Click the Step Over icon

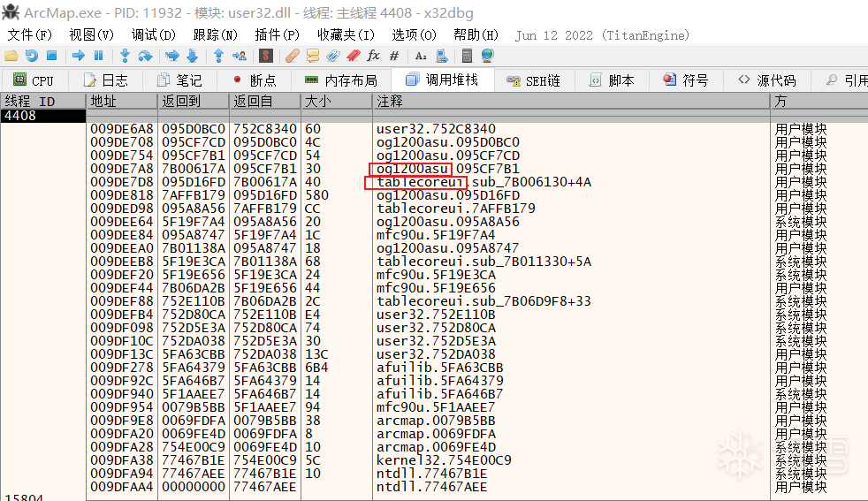point(145,56)
